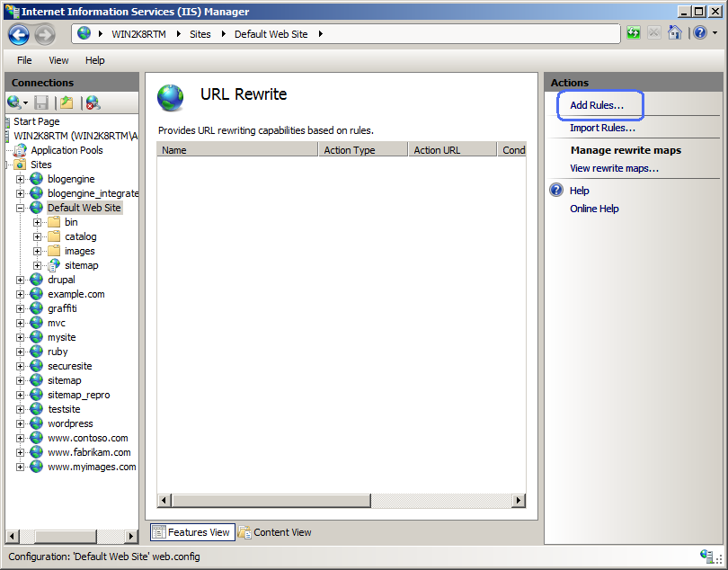Disconnect the current server connection
The image size is (728, 570).
[92, 102]
